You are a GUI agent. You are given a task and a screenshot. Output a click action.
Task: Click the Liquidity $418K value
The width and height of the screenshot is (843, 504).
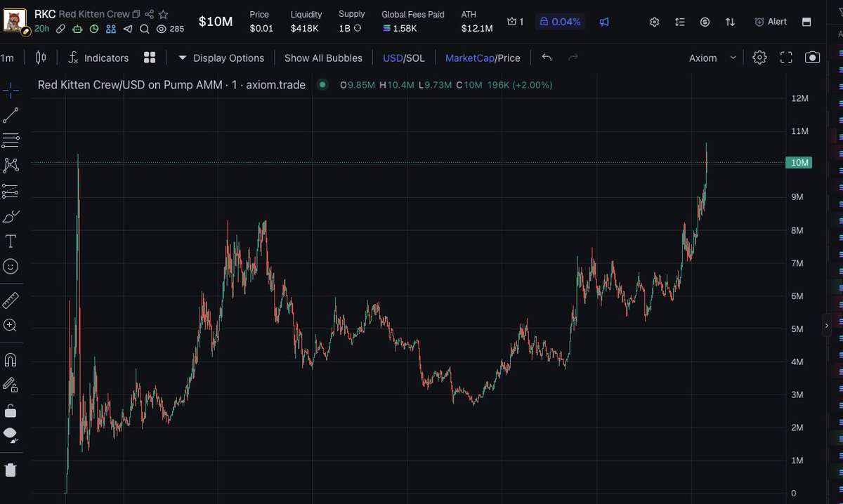point(305,29)
